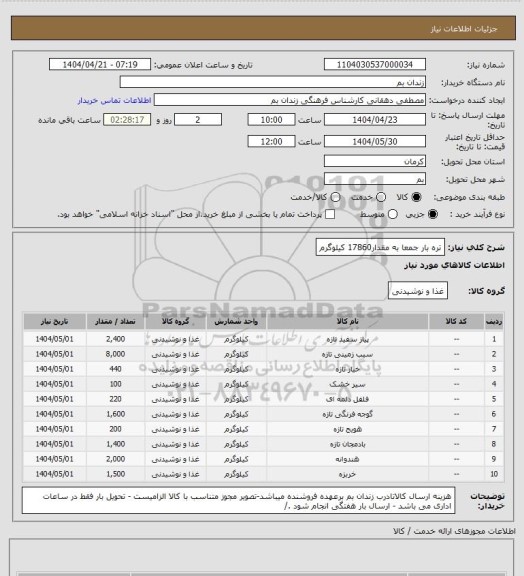Select the خیار تازه item name
The image size is (524, 576).
click(347, 369)
